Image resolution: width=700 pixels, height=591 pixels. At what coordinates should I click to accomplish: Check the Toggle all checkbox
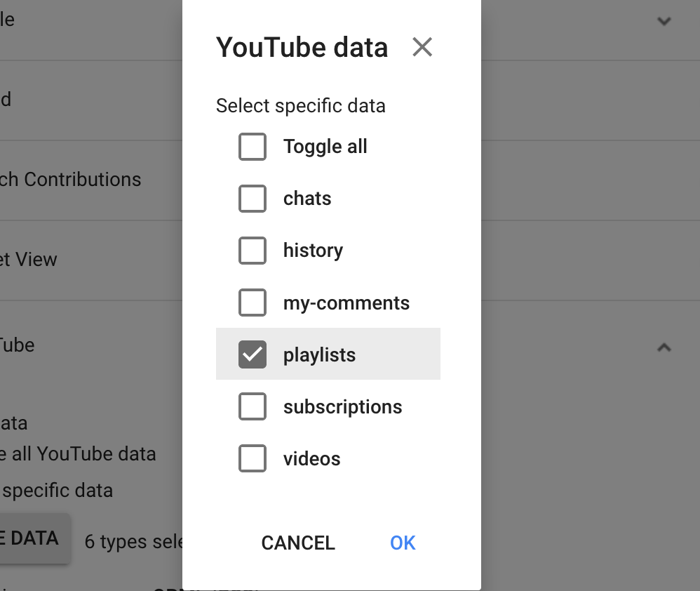[253, 147]
